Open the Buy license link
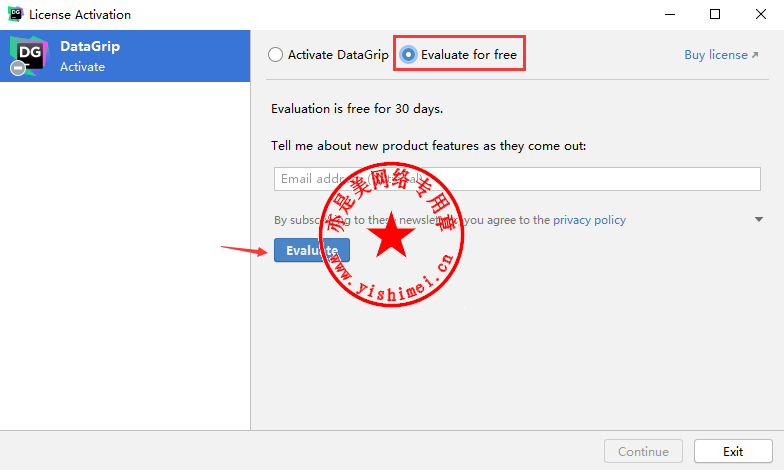The width and height of the screenshot is (784, 470). 721,55
